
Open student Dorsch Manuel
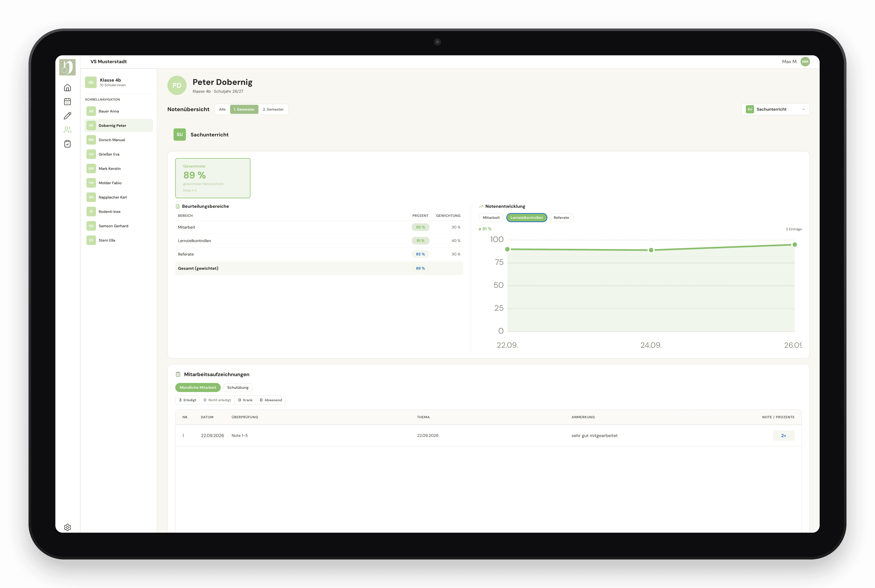point(119,140)
